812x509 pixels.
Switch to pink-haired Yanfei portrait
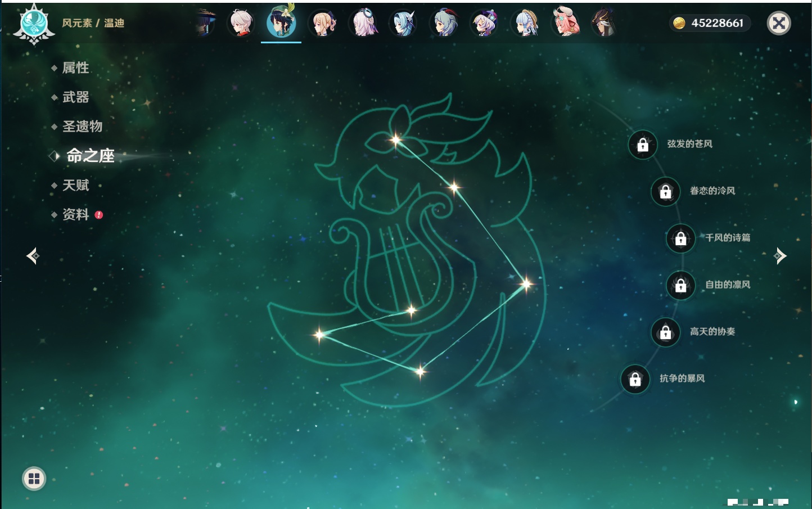point(565,23)
